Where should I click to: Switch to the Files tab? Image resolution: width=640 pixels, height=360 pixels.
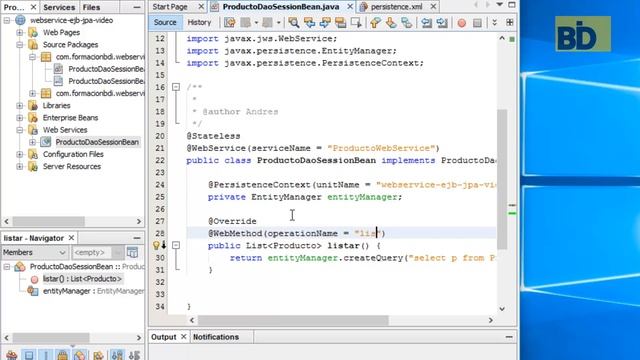pos(91,7)
